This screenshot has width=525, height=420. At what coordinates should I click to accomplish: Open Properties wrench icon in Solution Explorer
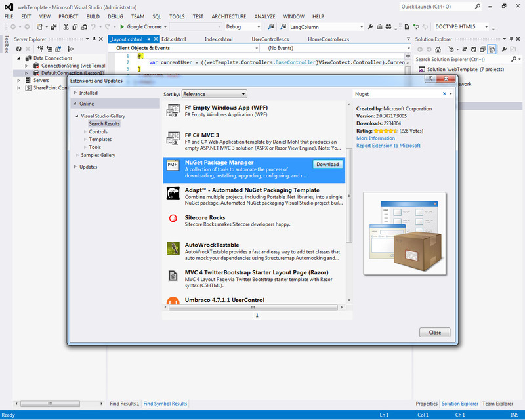click(504, 49)
